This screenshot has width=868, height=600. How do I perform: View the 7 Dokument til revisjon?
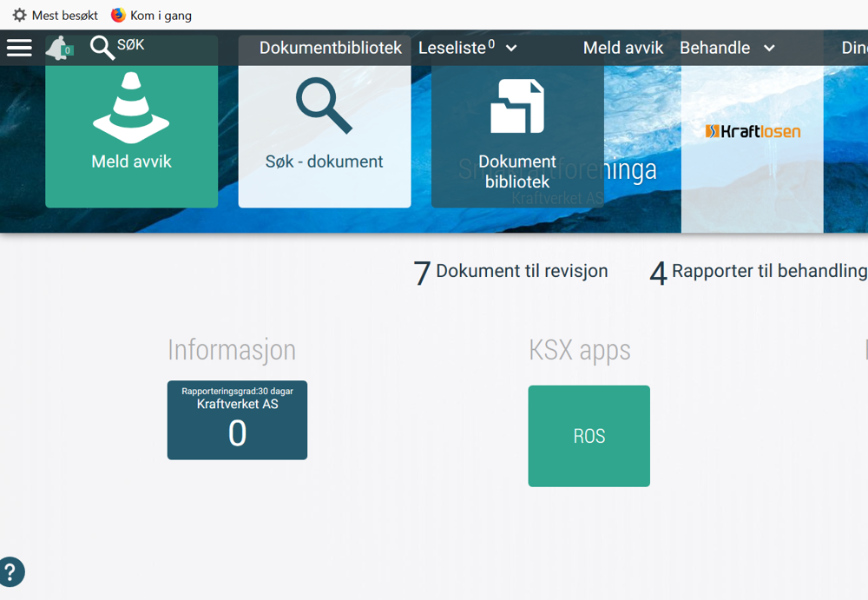coord(511,272)
